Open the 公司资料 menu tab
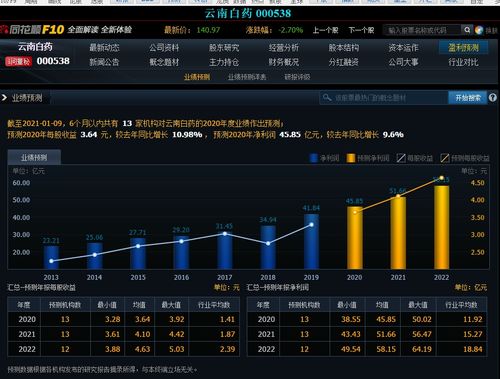 (x=164, y=48)
